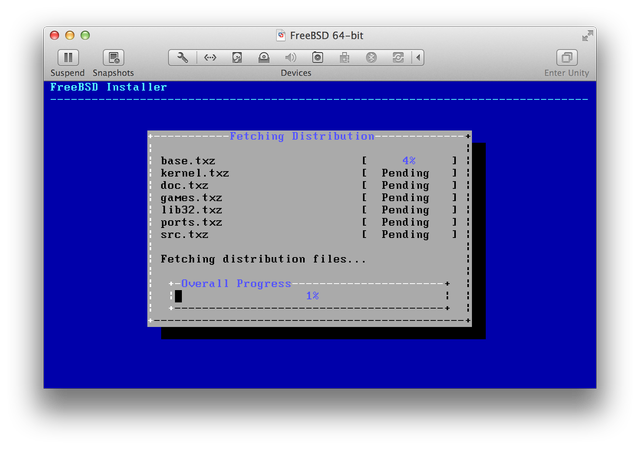Click the camera device icon
The width and height of the screenshot is (640, 449).
[318, 58]
